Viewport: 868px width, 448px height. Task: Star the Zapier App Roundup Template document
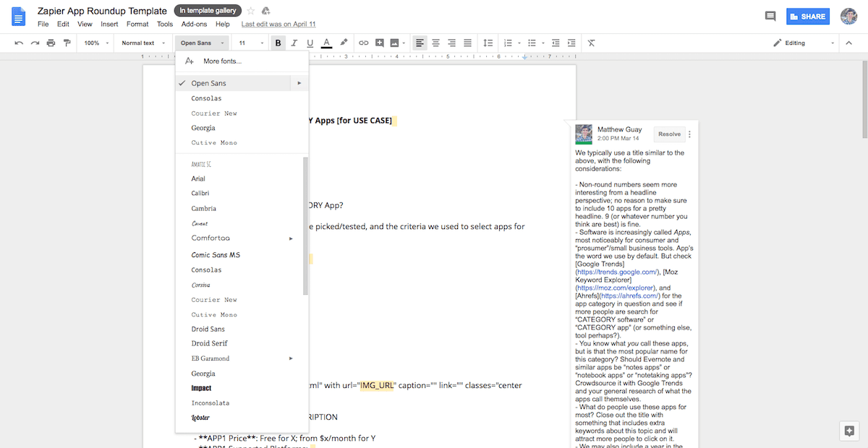click(x=251, y=11)
